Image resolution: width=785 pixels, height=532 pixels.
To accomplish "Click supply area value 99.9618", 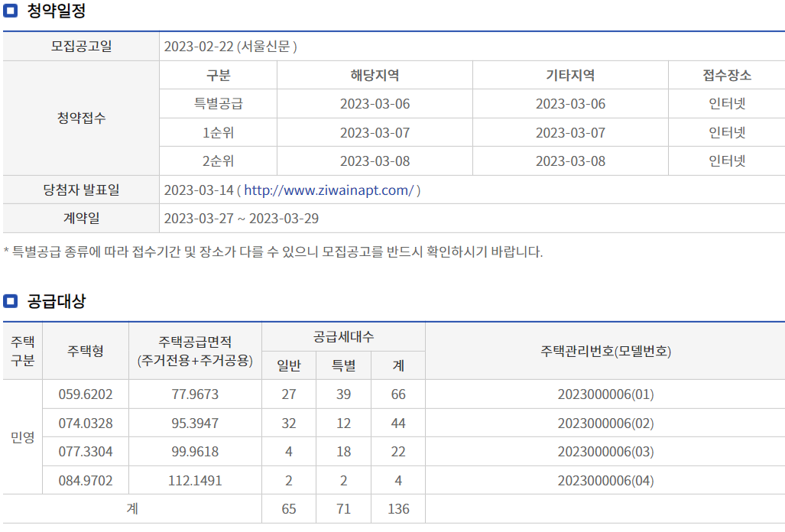I will pyautogui.click(x=195, y=452).
